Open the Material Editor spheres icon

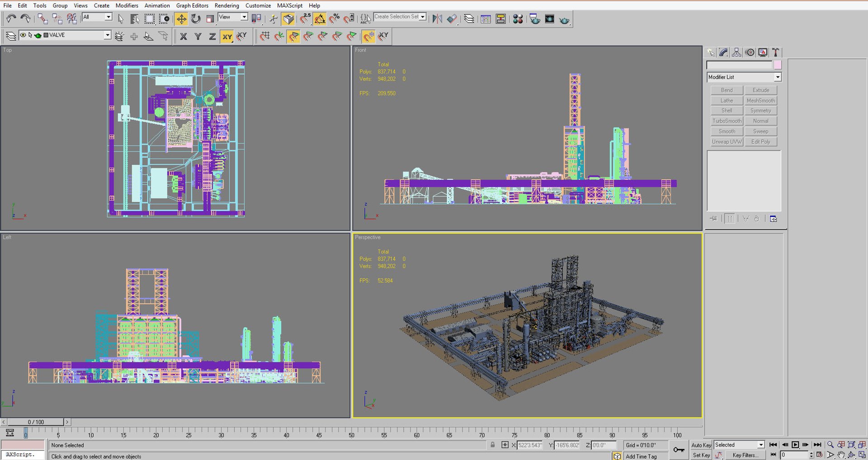pyautogui.click(x=518, y=19)
